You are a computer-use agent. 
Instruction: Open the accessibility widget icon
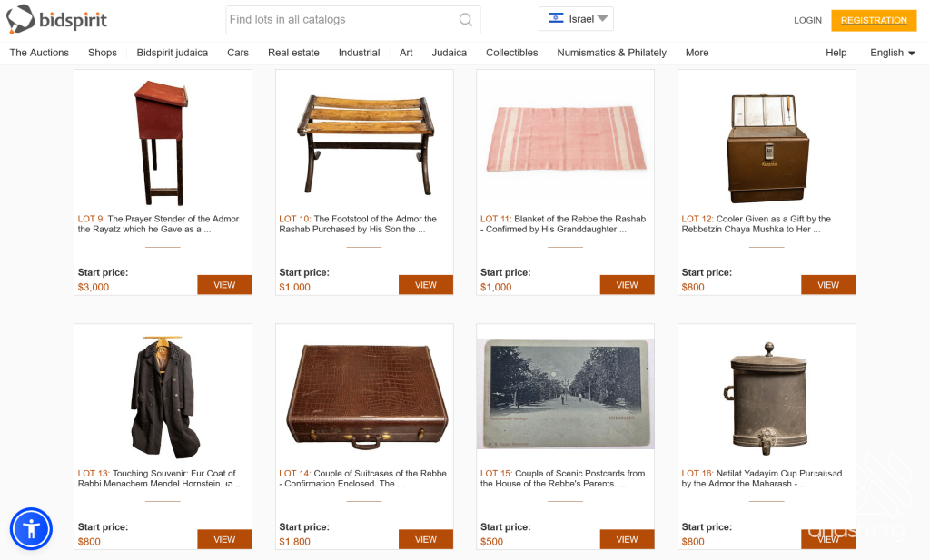[x=31, y=528]
